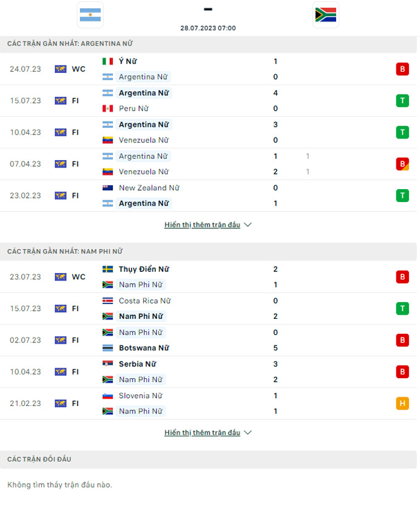
Task: Click the Italy flag next to Ý Nữ
Action: point(107,61)
